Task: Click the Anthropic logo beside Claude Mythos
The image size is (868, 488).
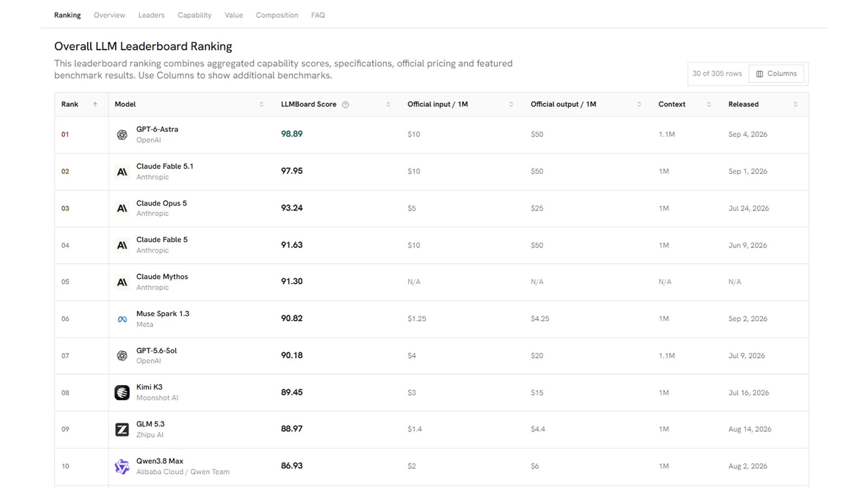Action: coord(122,282)
